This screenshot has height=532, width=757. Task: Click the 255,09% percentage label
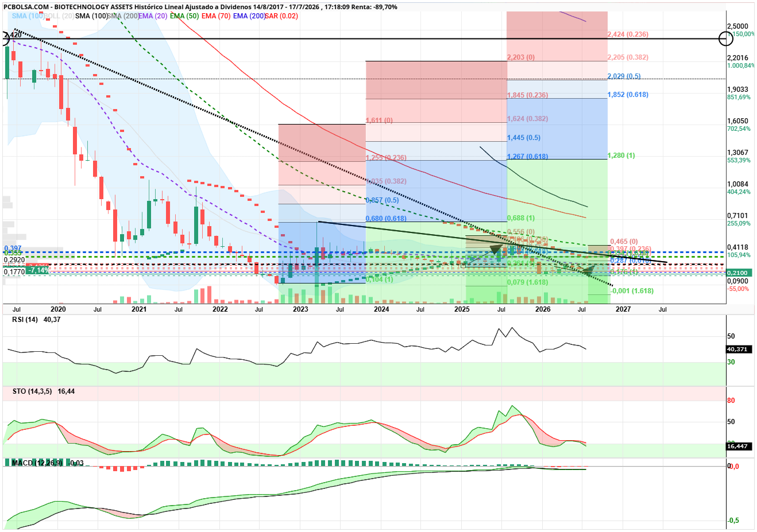(x=739, y=223)
